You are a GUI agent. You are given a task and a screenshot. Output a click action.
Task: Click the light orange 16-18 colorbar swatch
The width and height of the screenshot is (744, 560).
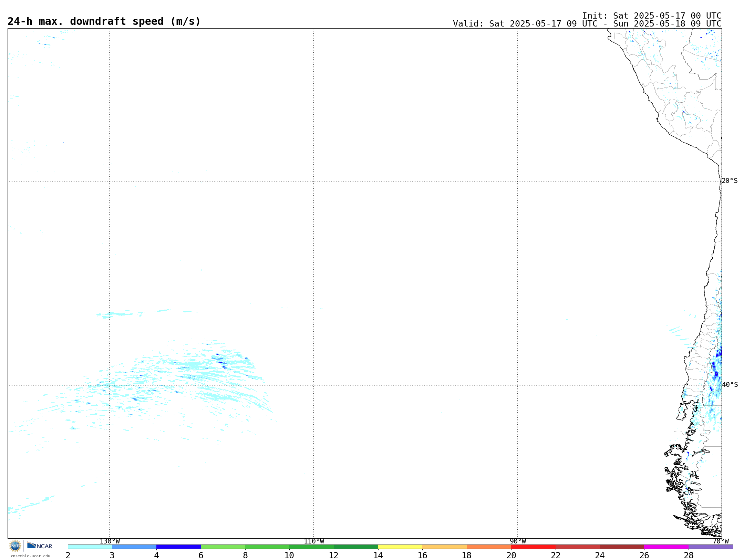point(445,547)
